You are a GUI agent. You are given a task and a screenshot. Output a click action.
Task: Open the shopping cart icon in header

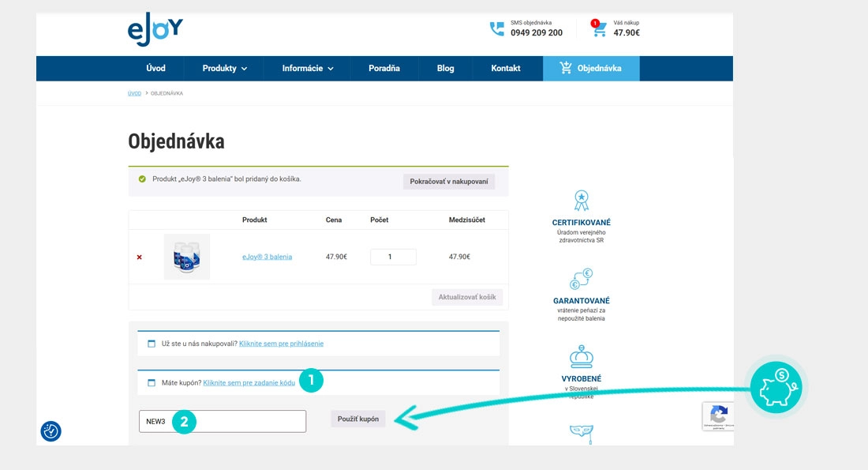tap(599, 28)
